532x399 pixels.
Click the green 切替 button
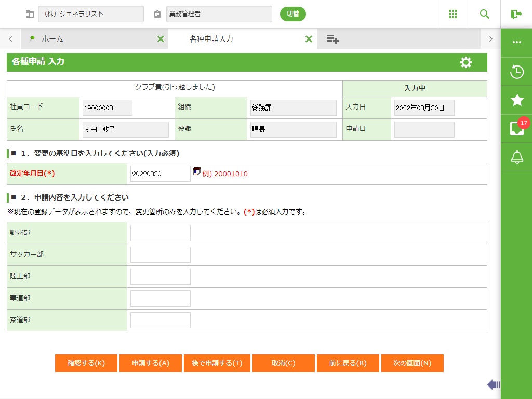292,14
